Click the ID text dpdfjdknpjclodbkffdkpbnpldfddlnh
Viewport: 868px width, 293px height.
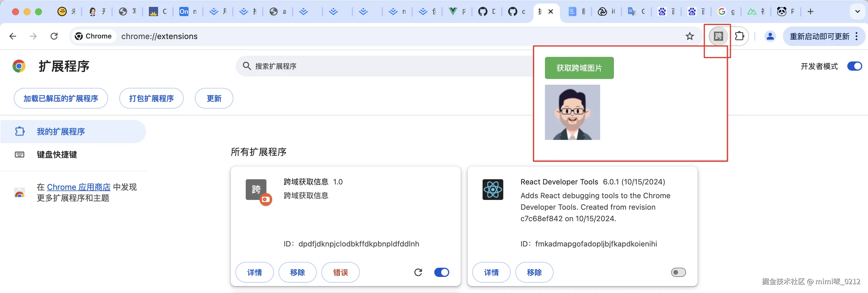click(x=359, y=244)
